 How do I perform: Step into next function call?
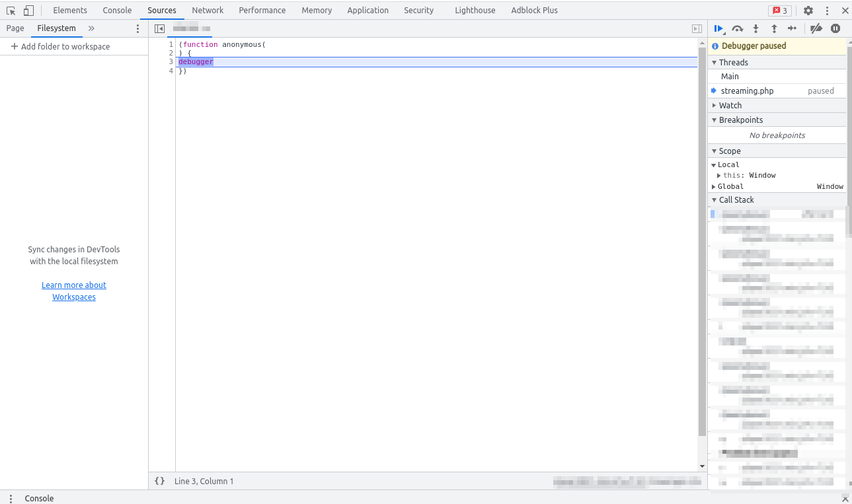(x=756, y=28)
